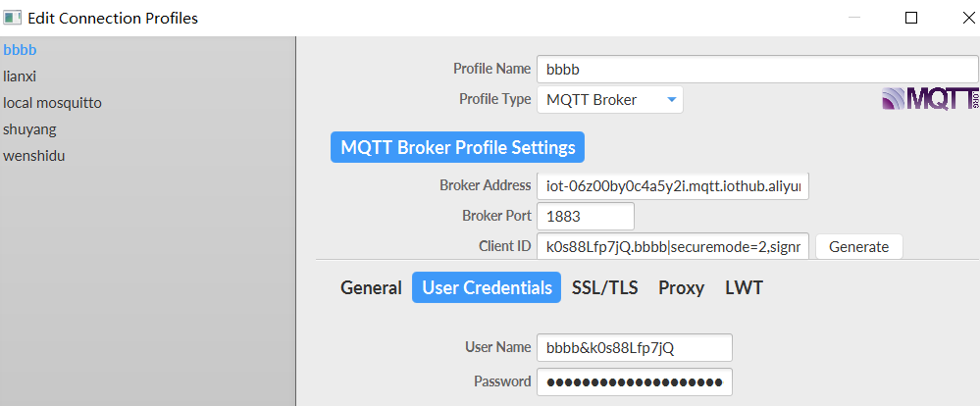Switch to the General tab
The width and height of the screenshot is (980, 406).
coord(371,287)
